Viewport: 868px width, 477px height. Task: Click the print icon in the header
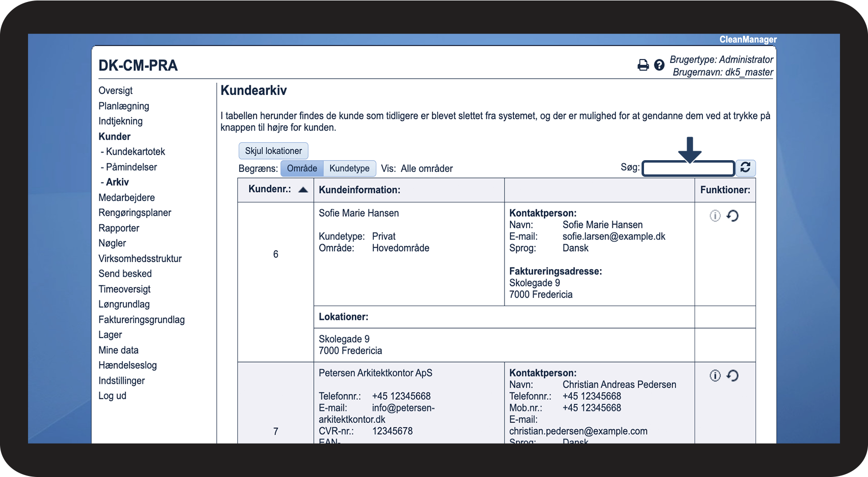pos(643,65)
